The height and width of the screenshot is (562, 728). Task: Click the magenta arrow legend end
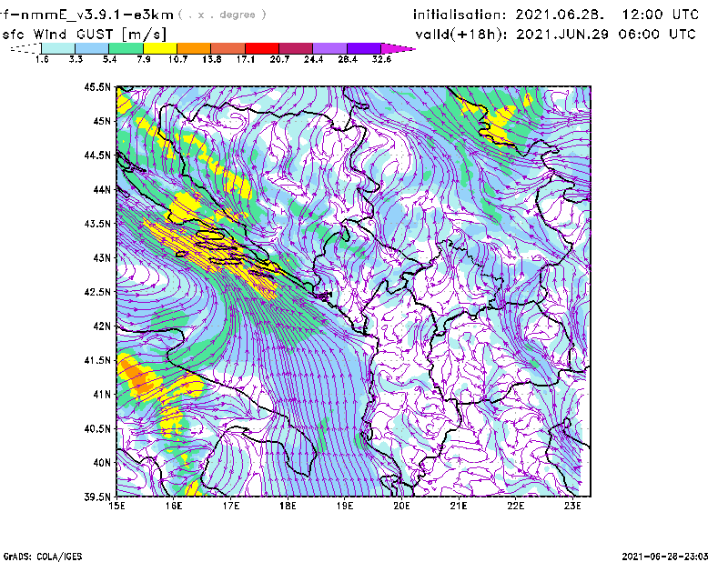pos(398,48)
